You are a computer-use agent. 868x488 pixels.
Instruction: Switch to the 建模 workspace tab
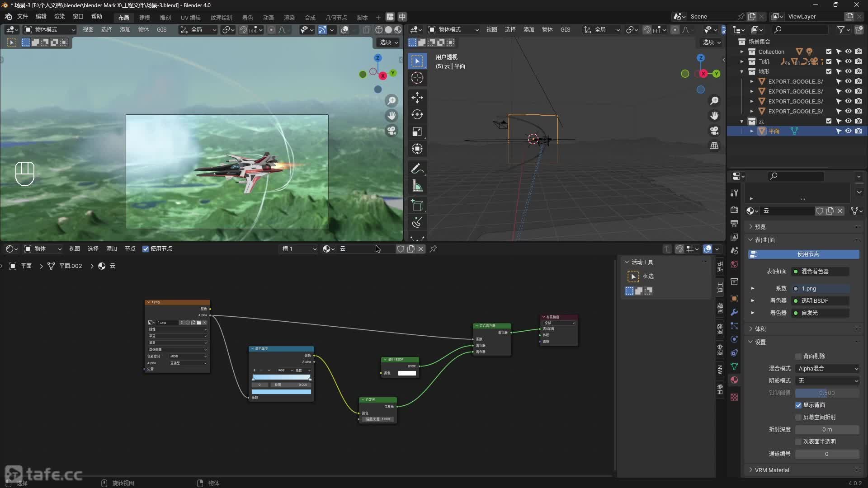point(145,17)
